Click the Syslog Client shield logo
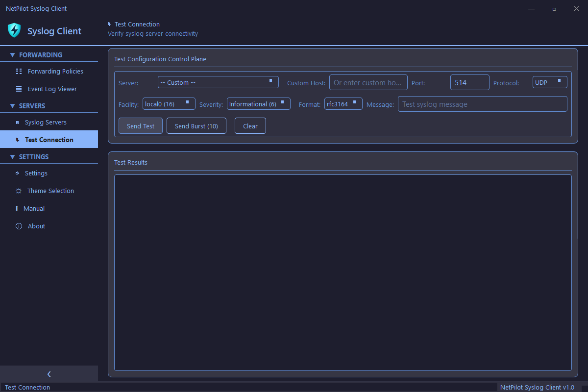 pyautogui.click(x=14, y=30)
